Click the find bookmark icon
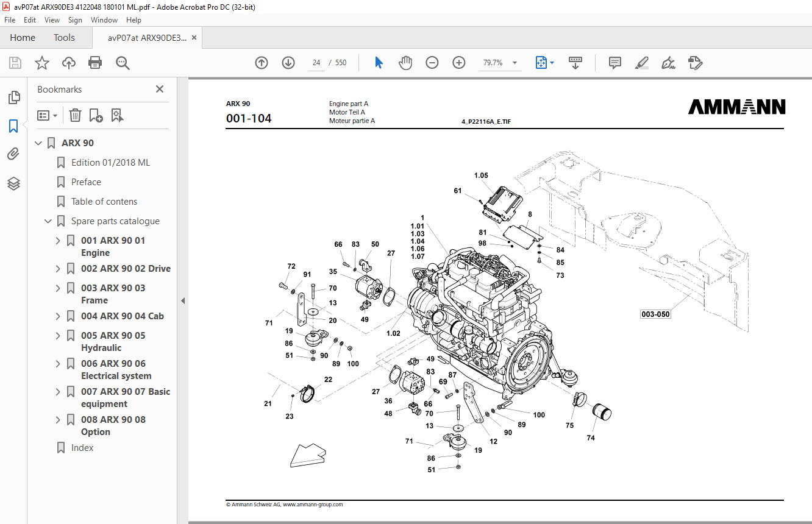This screenshot has width=812, height=524. pyautogui.click(x=117, y=115)
